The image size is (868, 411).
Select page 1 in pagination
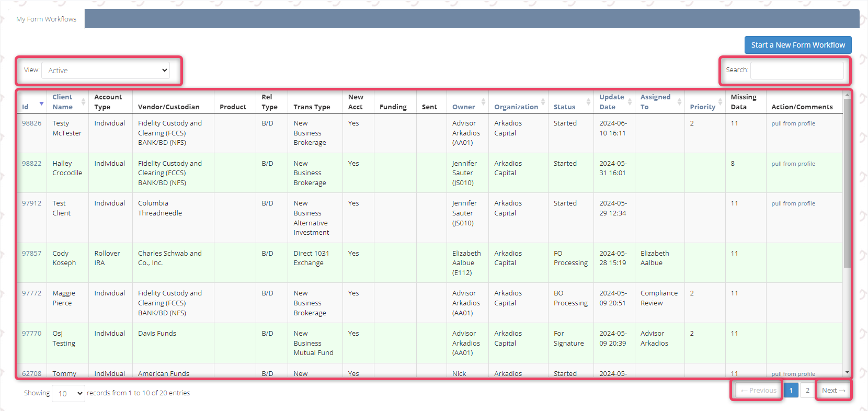(791, 391)
